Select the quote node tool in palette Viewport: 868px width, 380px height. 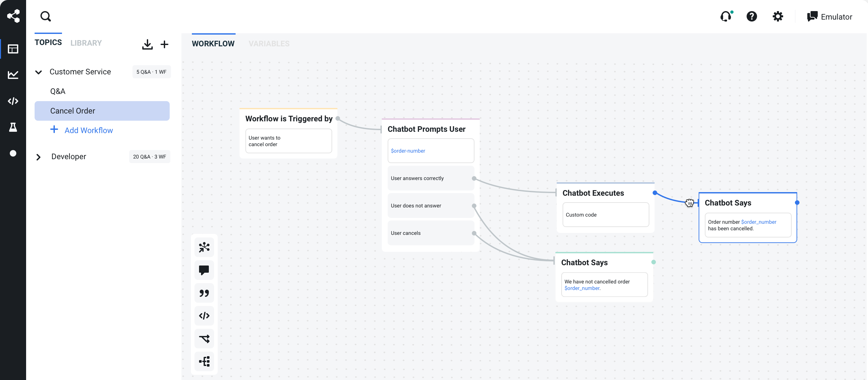coord(204,293)
